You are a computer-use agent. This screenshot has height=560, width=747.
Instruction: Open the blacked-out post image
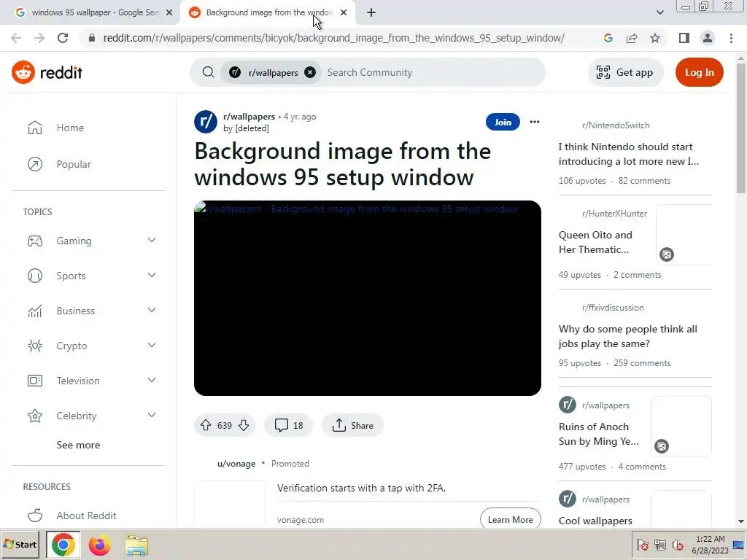pos(368,298)
